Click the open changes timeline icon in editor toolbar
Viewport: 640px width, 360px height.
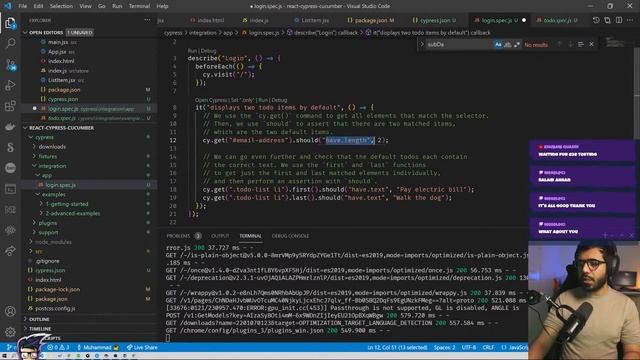tap(596, 20)
